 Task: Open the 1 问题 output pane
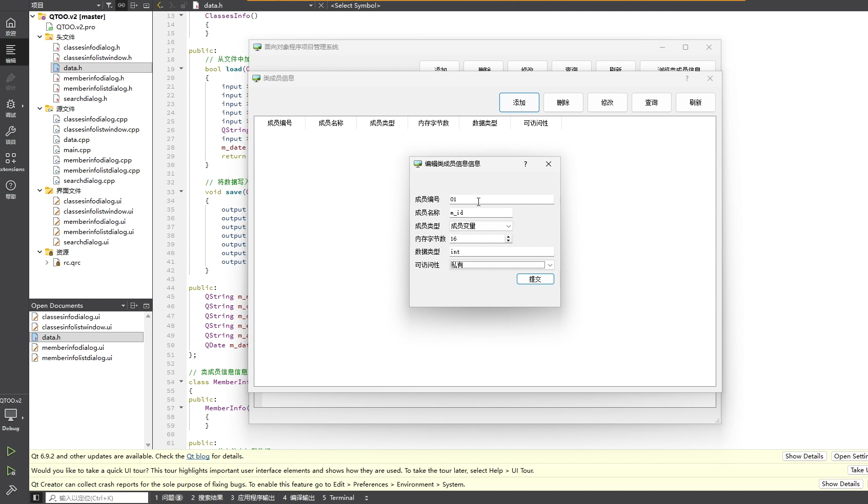coord(168,497)
